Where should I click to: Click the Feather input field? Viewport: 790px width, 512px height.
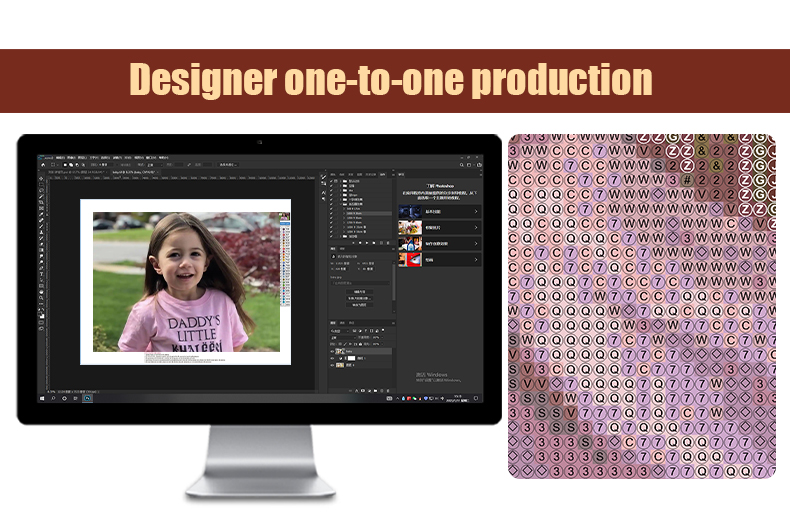point(106,165)
